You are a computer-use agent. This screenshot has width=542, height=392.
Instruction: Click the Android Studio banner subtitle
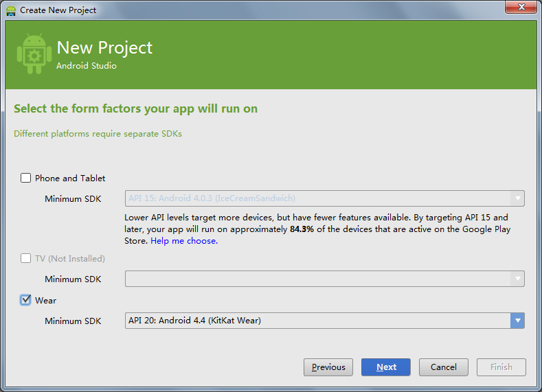click(87, 66)
